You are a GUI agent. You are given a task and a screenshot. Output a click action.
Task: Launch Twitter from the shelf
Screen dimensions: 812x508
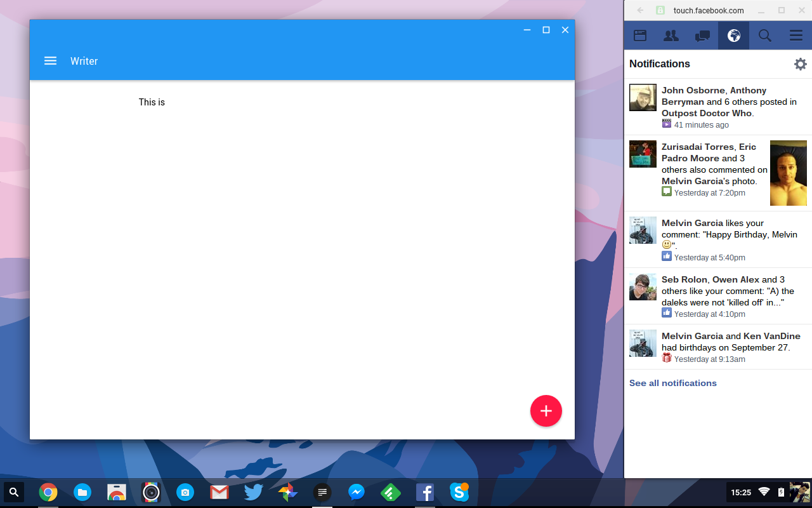[254, 492]
